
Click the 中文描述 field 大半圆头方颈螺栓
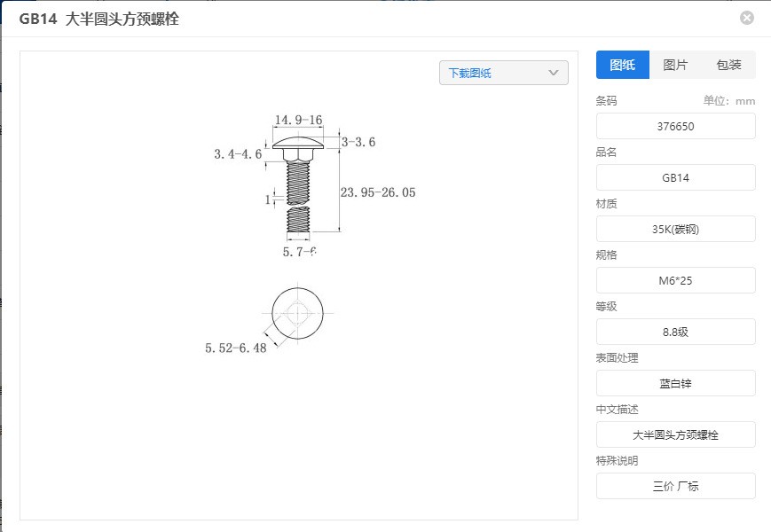(x=675, y=434)
